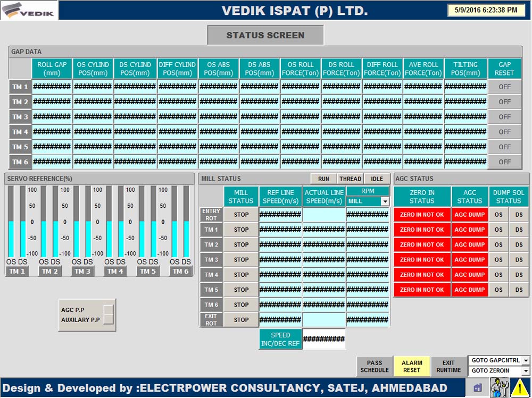Click the Vedik logo in the header
This screenshot has width=532, height=398.
(29, 10)
